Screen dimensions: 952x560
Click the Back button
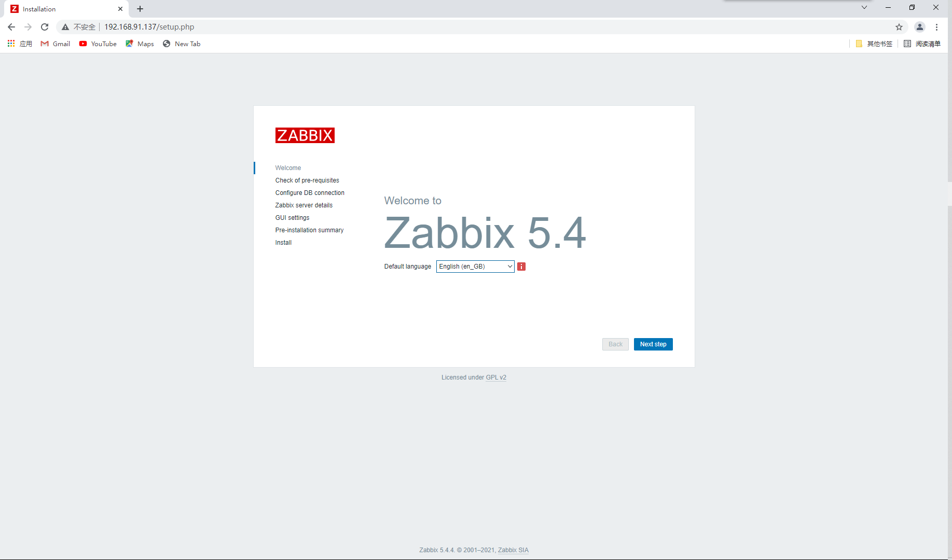(615, 344)
